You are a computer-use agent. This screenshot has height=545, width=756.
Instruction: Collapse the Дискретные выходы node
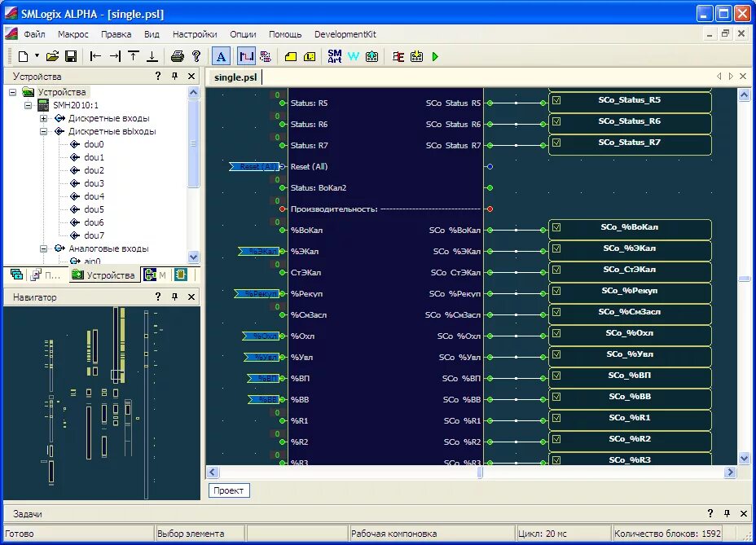point(43,131)
